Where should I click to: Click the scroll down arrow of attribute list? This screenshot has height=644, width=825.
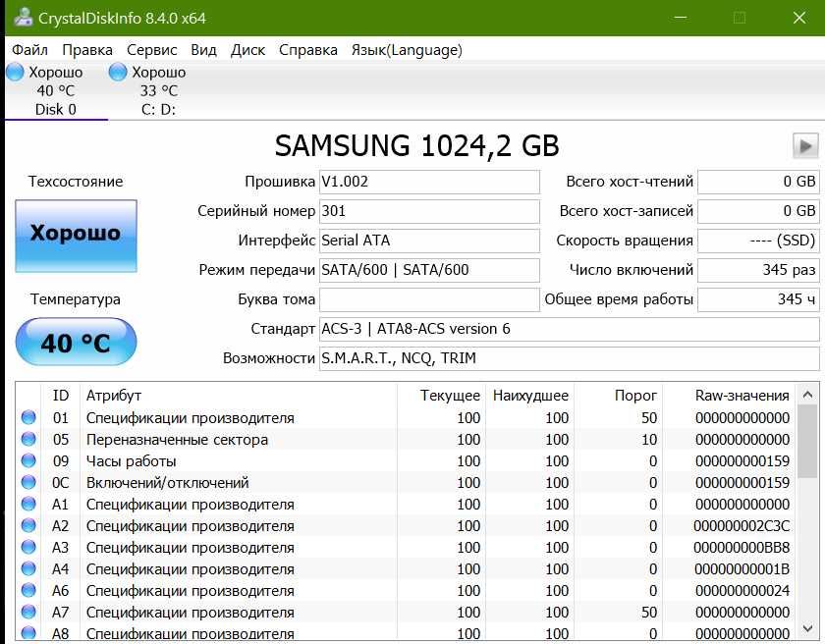pos(808,627)
